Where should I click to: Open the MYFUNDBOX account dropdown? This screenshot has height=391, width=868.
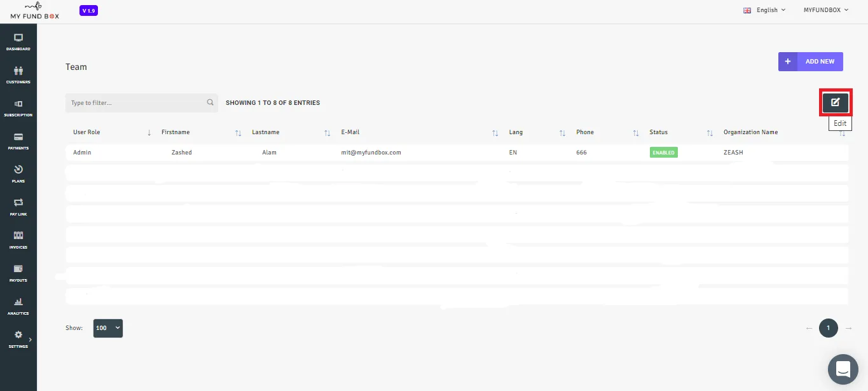(x=826, y=10)
